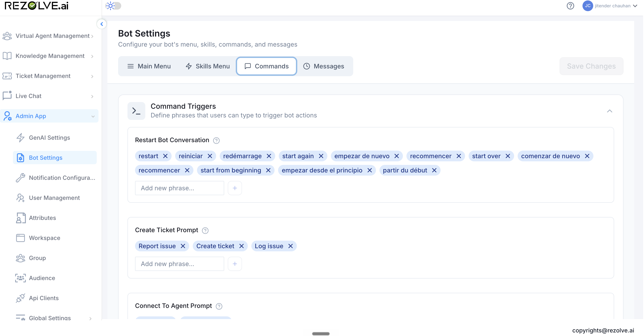
Task: Remove the 'comenzar de nuevo' phrase
Action: (x=587, y=156)
